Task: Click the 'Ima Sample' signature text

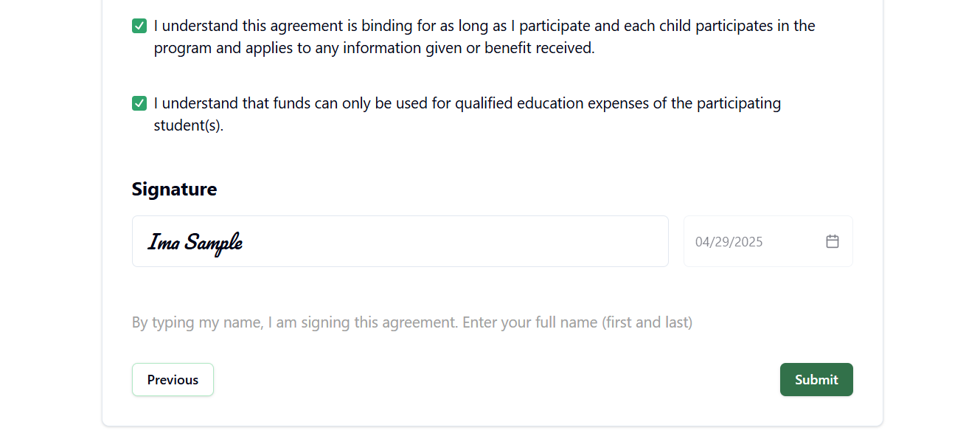Action: pos(195,242)
